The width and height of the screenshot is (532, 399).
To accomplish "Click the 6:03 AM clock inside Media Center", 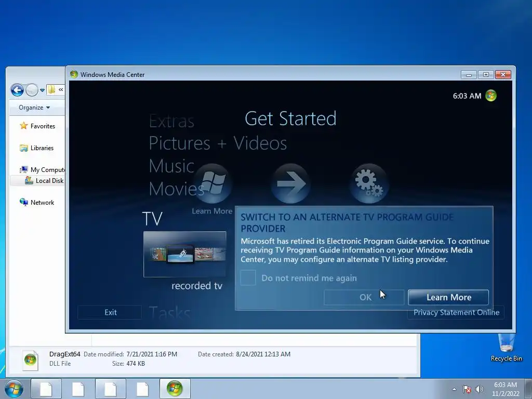I will click(467, 96).
